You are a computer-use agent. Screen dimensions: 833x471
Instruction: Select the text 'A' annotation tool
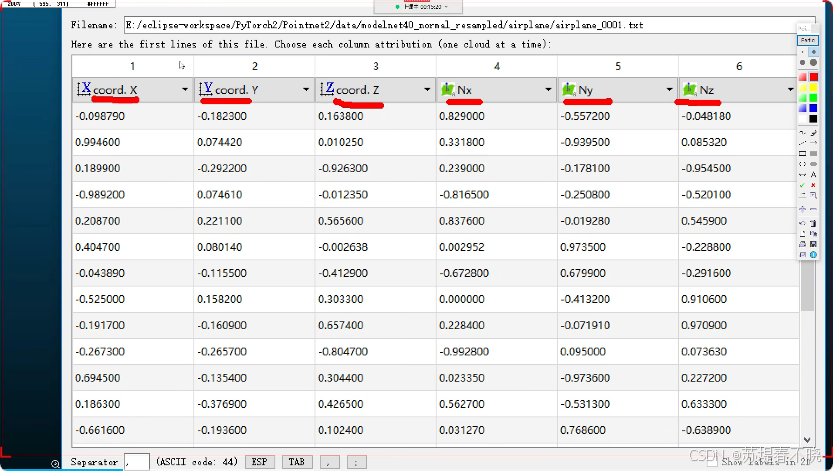[x=813, y=174]
